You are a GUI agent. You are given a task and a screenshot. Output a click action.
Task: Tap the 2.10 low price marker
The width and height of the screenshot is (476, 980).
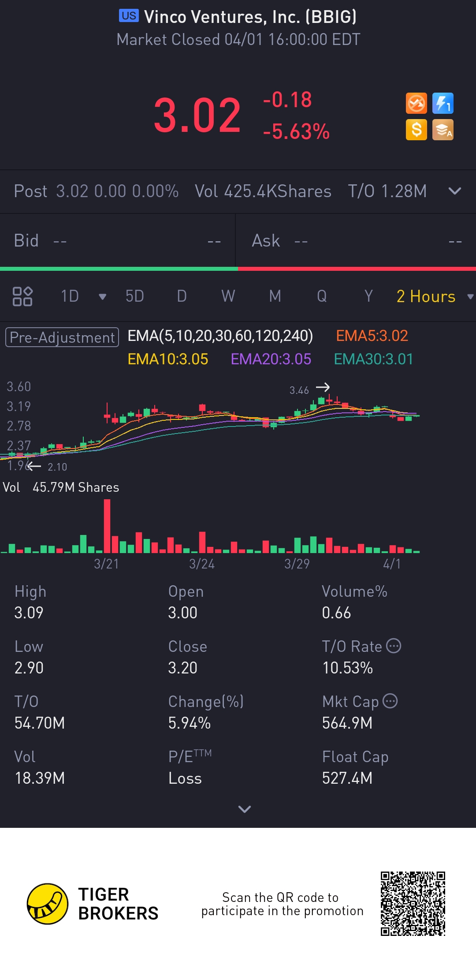(x=57, y=467)
